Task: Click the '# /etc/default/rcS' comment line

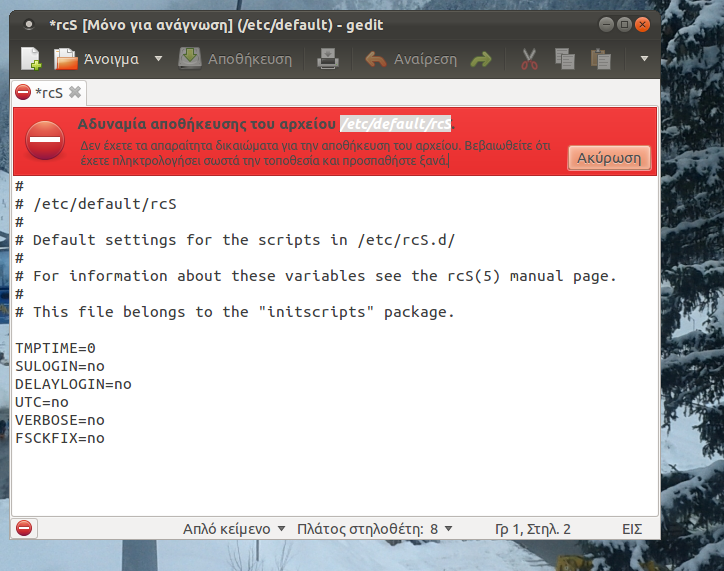Action: (x=96, y=204)
